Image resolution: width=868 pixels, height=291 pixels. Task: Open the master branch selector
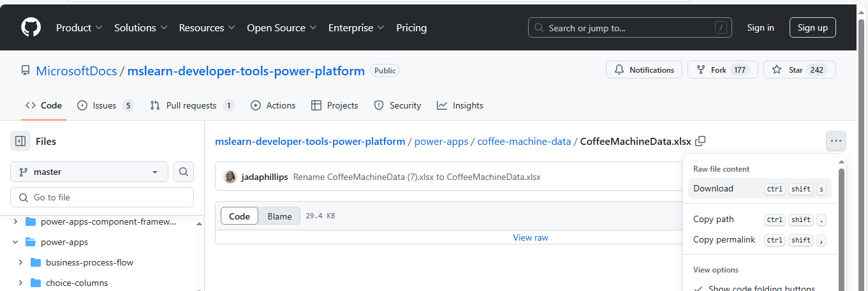89,172
